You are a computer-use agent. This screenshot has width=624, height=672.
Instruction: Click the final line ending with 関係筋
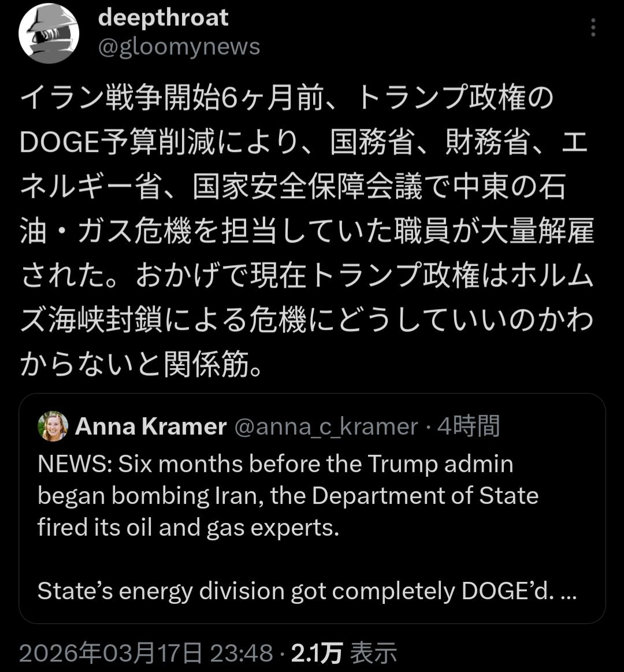[142, 365]
